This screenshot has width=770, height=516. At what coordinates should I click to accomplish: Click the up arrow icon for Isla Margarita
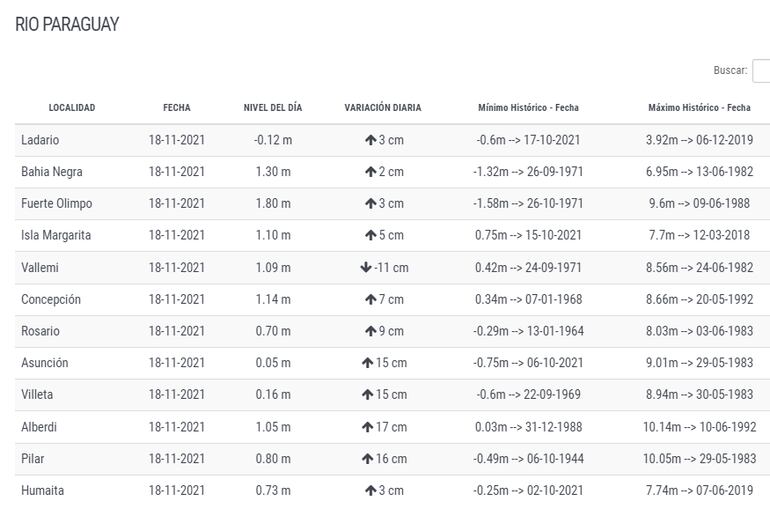pos(370,236)
